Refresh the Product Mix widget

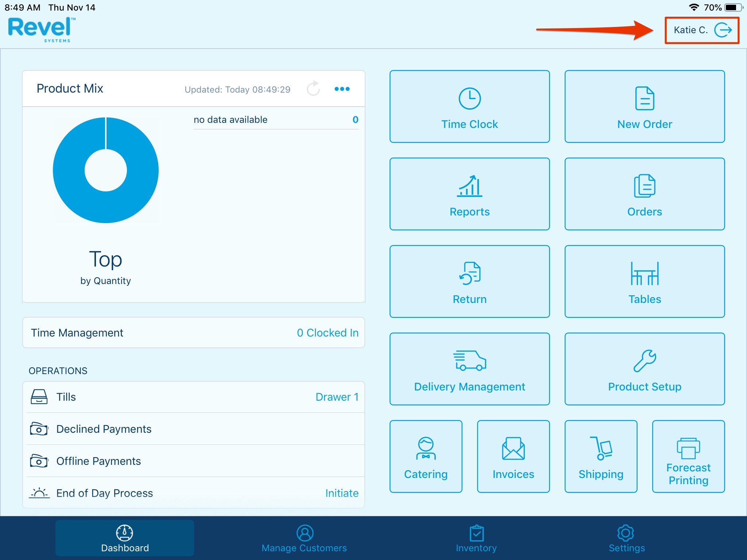coord(313,89)
